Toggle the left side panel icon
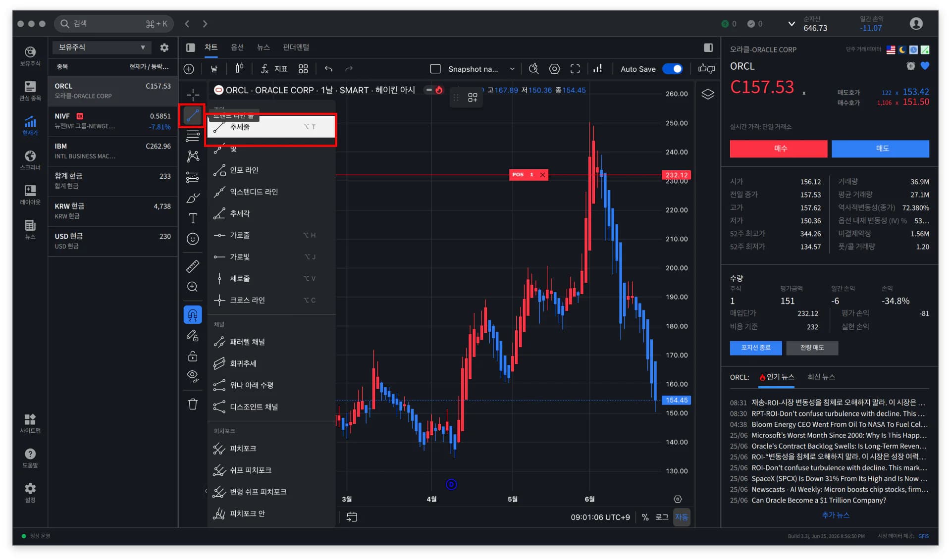This screenshot has width=951, height=560. pyautogui.click(x=190, y=48)
